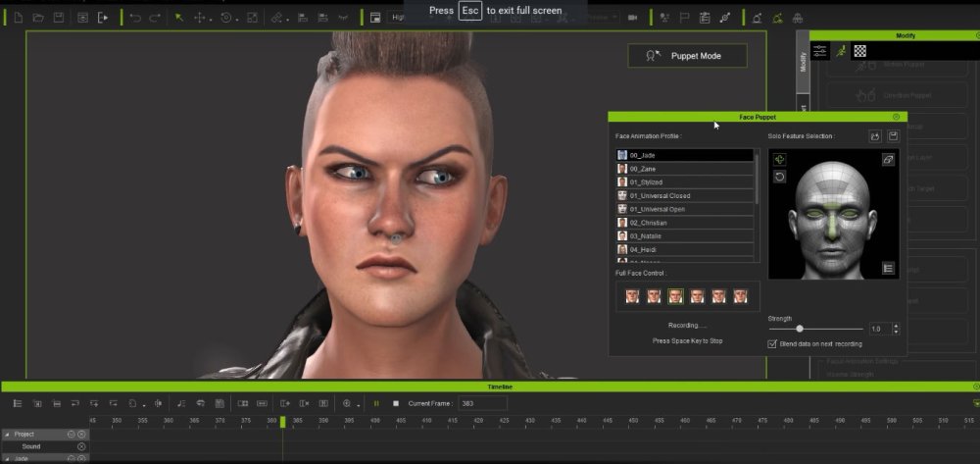Click the highlighted third Full Face Control thumbnail
Viewport: 980px width, 464px height.
(675, 296)
